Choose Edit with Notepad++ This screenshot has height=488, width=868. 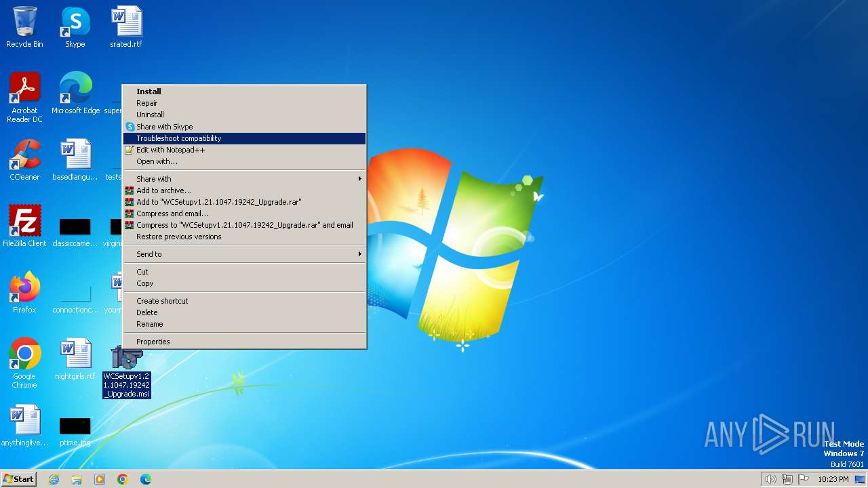coord(244,150)
